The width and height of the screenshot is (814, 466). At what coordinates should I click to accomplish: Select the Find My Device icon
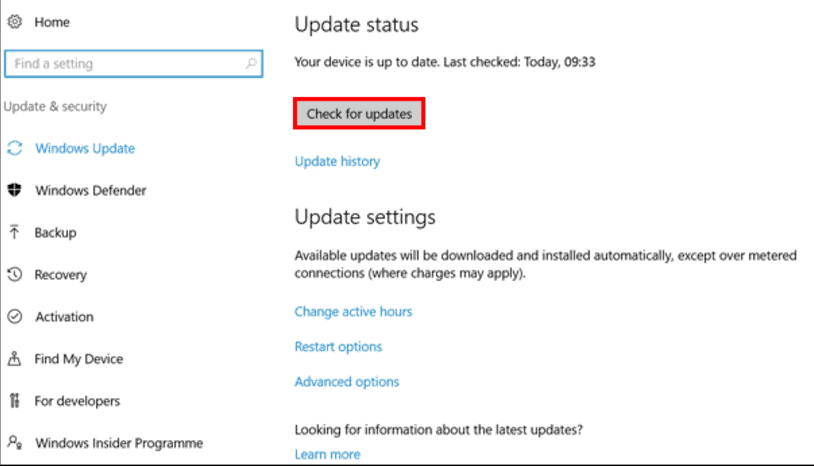[15, 358]
